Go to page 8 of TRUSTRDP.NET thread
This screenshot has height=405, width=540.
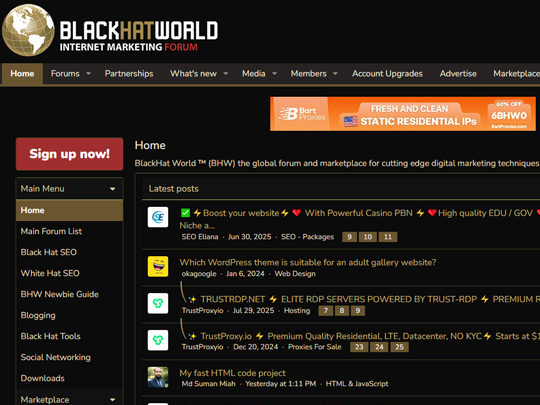[x=342, y=311]
